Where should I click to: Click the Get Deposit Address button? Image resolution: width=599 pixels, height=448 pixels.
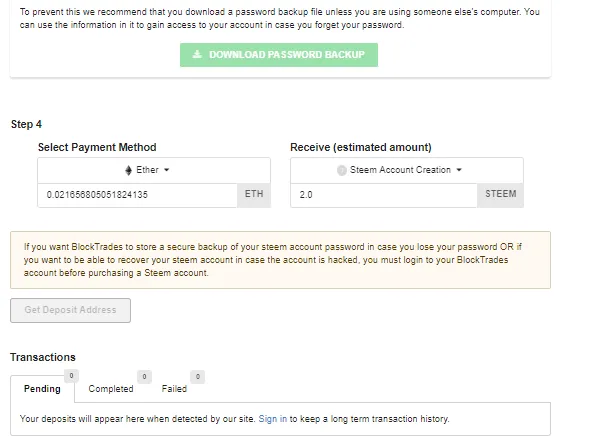click(70, 310)
